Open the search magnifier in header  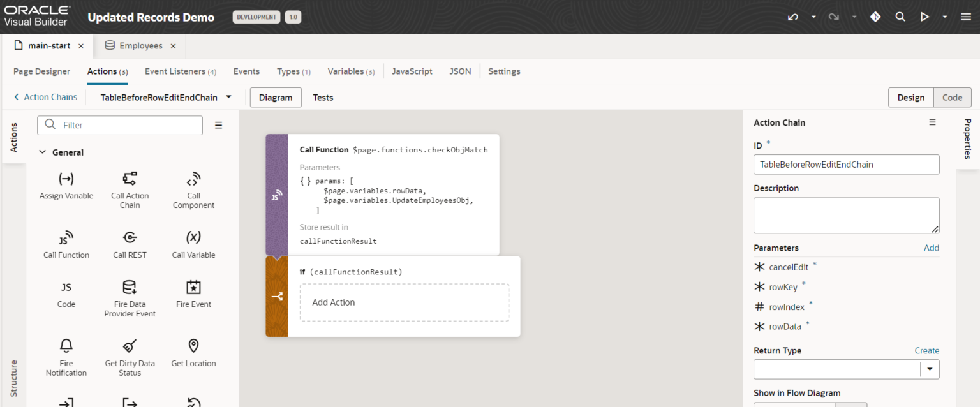(x=900, y=17)
